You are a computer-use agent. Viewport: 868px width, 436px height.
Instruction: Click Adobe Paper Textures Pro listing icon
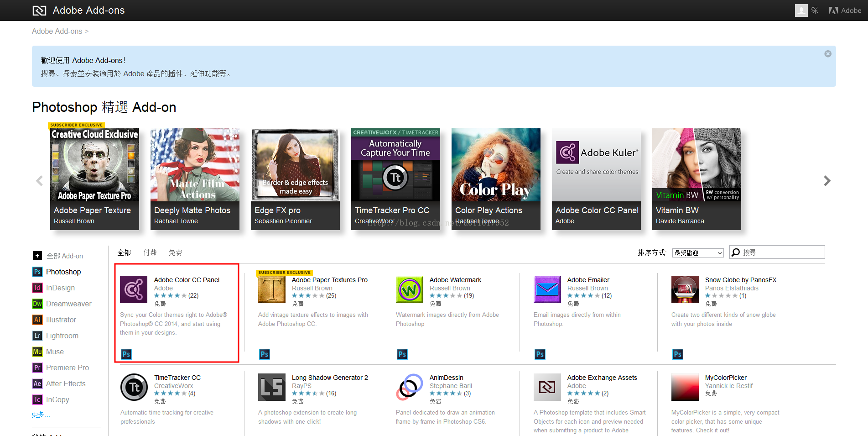[272, 289]
